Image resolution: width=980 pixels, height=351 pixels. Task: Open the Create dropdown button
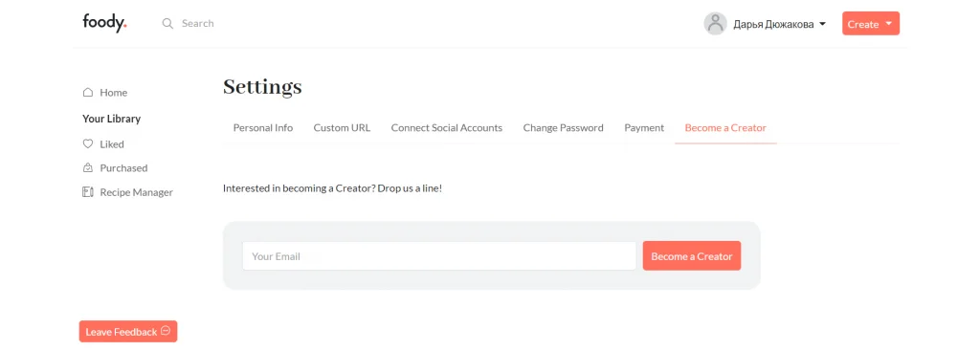point(871,24)
